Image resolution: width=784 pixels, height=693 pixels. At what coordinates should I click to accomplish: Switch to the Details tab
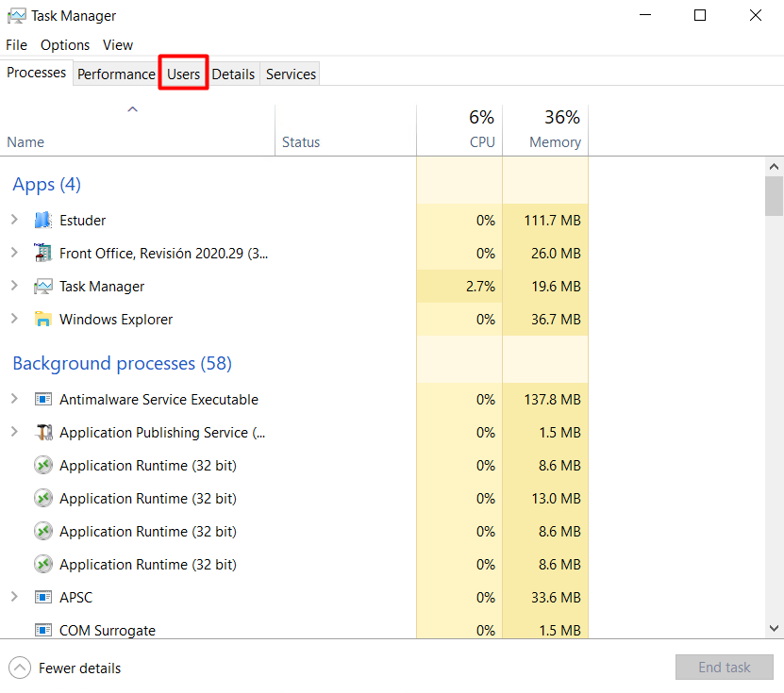(233, 74)
